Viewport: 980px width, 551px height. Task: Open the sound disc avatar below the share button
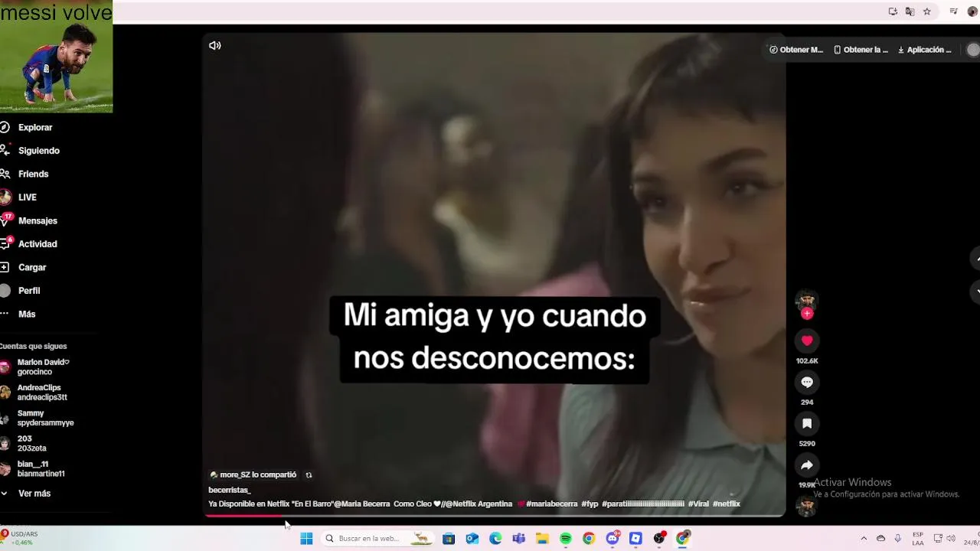(806, 505)
